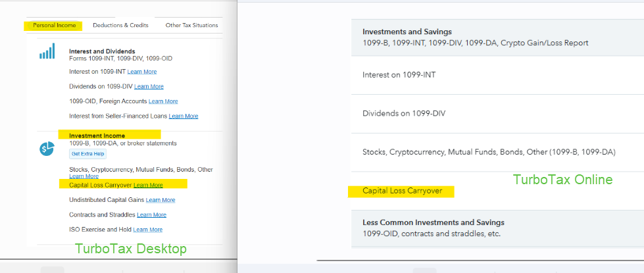Screen dimensions: 644x273
Task: Expand the Investments and Savings section header
Action: point(497,37)
